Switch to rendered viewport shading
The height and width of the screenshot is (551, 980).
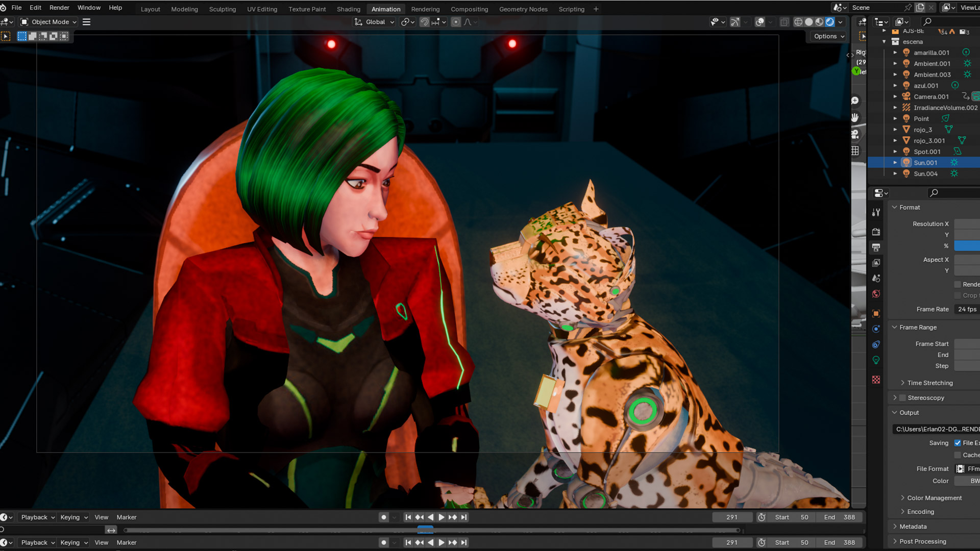830,22
